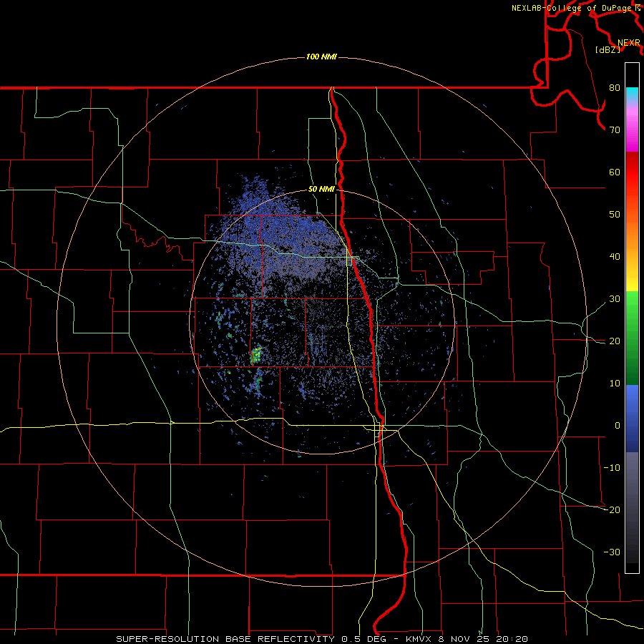The image size is (644, 644).
Task: Select the 80 value on the dBZ scale
Action: 615,87
